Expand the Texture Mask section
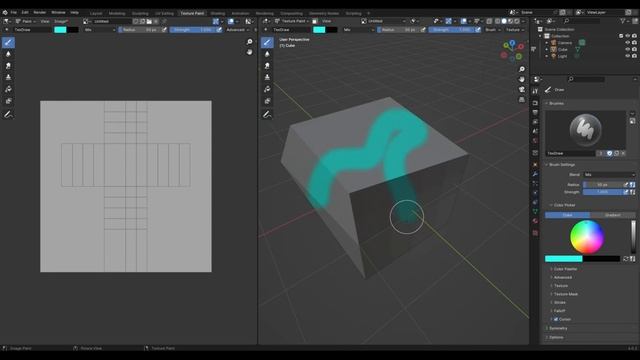640x360 pixels. point(565,294)
